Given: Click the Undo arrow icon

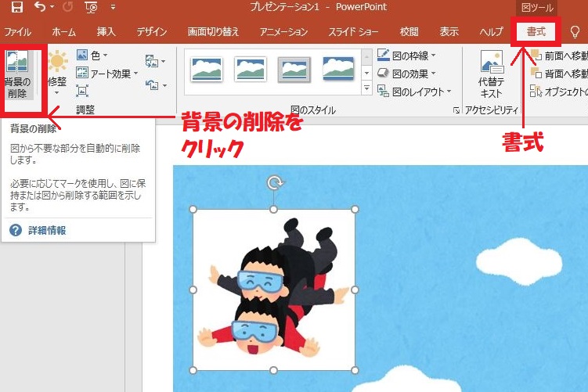Looking at the screenshot, I should coord(40,6).
